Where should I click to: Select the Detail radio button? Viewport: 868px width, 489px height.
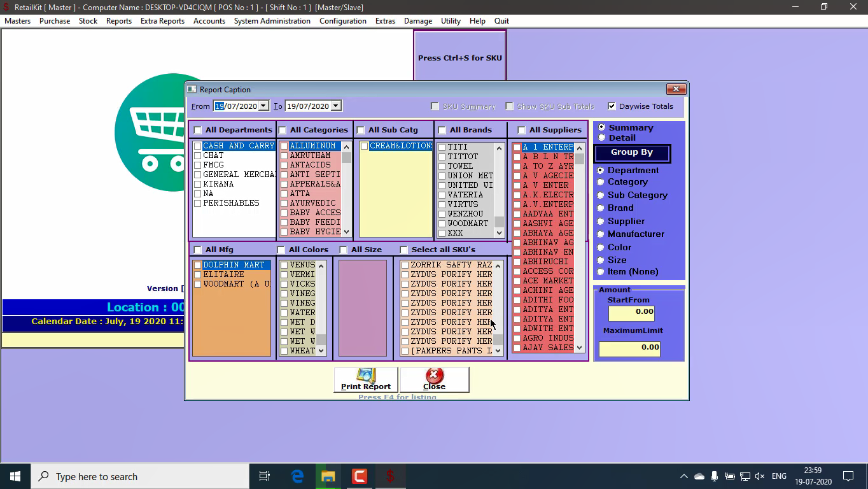point(601,138)
